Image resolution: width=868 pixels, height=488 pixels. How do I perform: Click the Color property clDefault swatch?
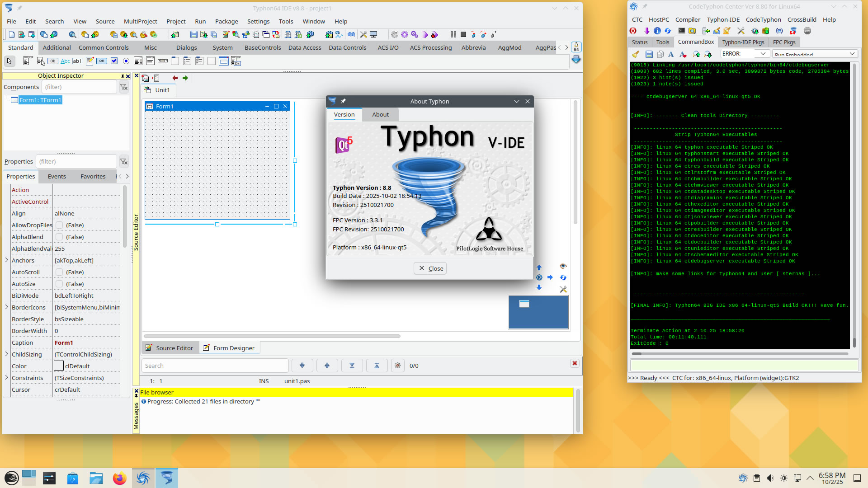(x=59, y=366)
